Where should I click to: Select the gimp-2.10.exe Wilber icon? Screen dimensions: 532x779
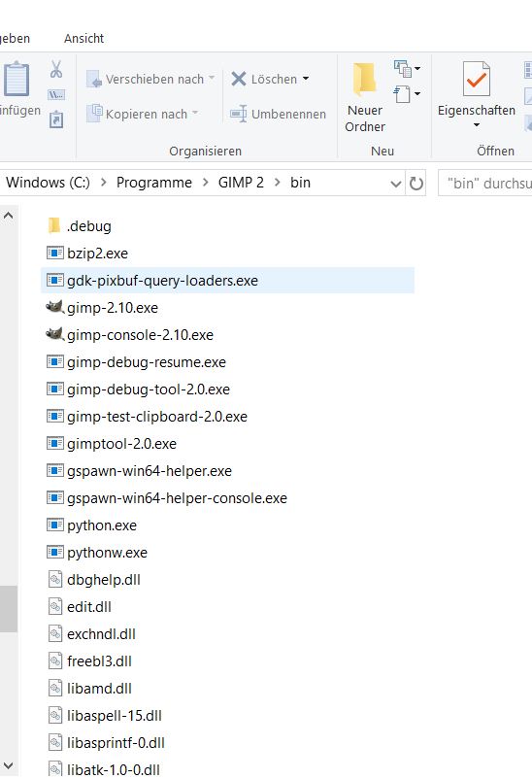[55, 307]
